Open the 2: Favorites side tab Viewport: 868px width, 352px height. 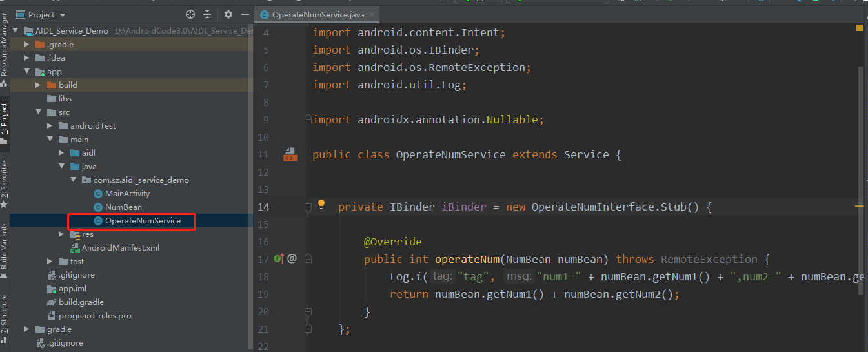pyautogui.click(x=5, y=183)
